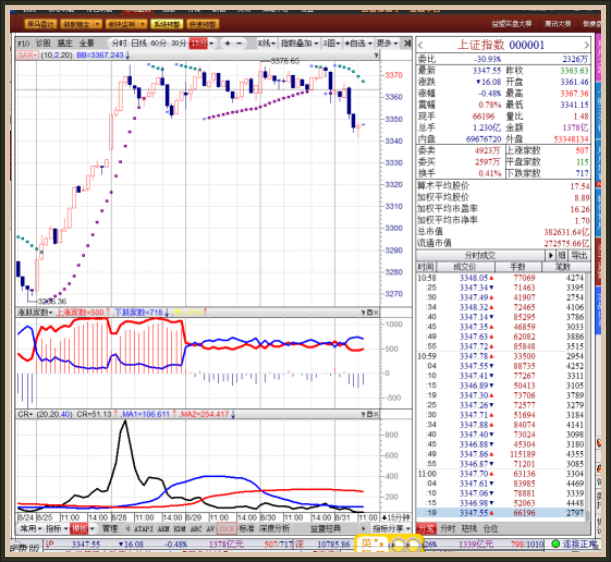Maximize the CR indicator panel
This screenshot has height=562, width=611.
click(x=369, y=414)
